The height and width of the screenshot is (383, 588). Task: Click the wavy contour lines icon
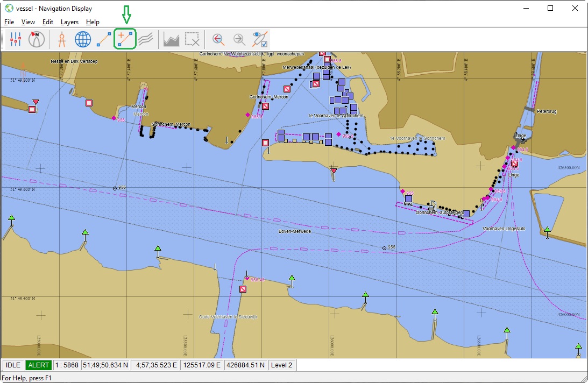[146, 39]
